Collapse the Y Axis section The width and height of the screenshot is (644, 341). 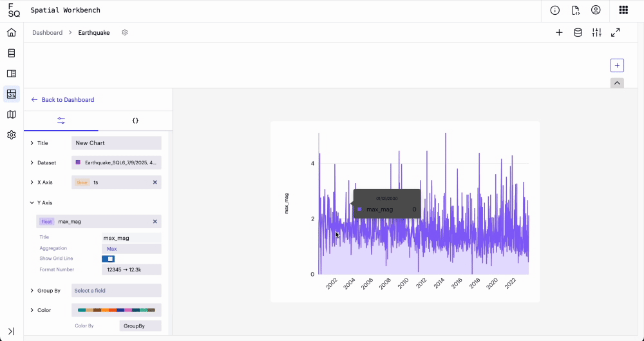(32, 203)
